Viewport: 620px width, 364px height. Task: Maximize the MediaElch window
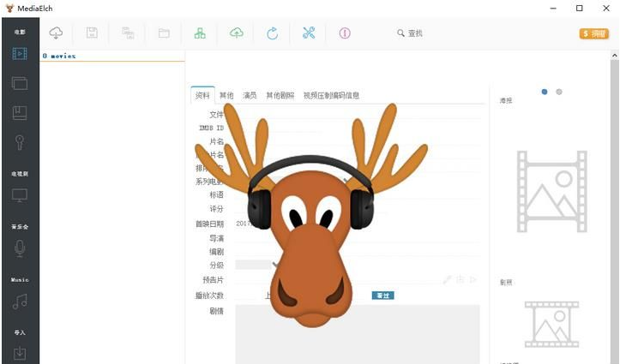pyautogui.click(x=580, y=9)
